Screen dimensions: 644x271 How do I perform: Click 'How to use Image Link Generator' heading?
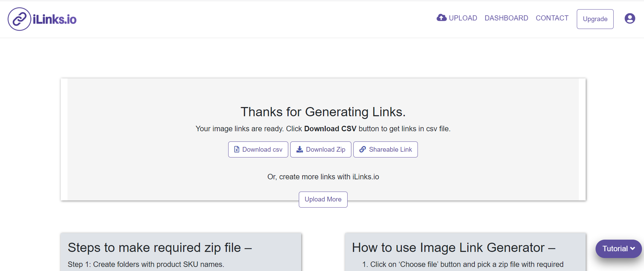454,248
